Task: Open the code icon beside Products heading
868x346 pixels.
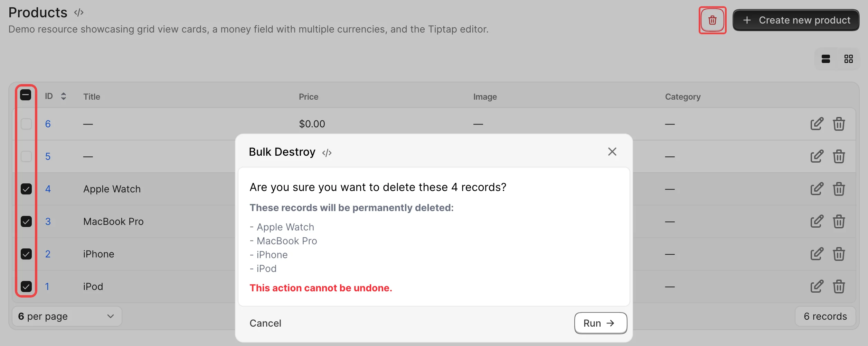Action: 79,13
